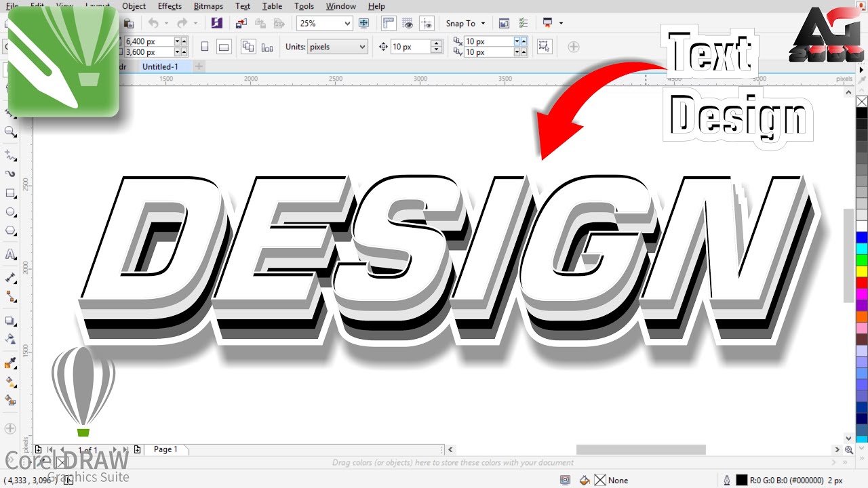
Task: Toggle Current Page layout button
Action: coord(267,47)
